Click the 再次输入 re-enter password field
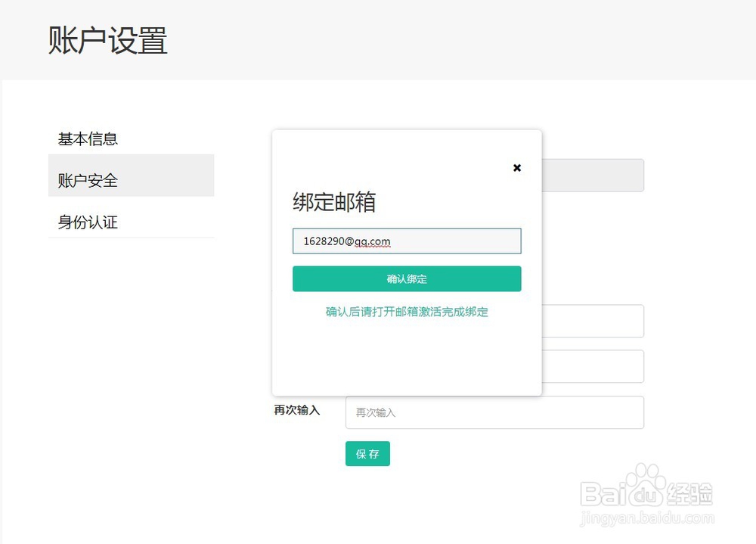 tap(495, 412)
